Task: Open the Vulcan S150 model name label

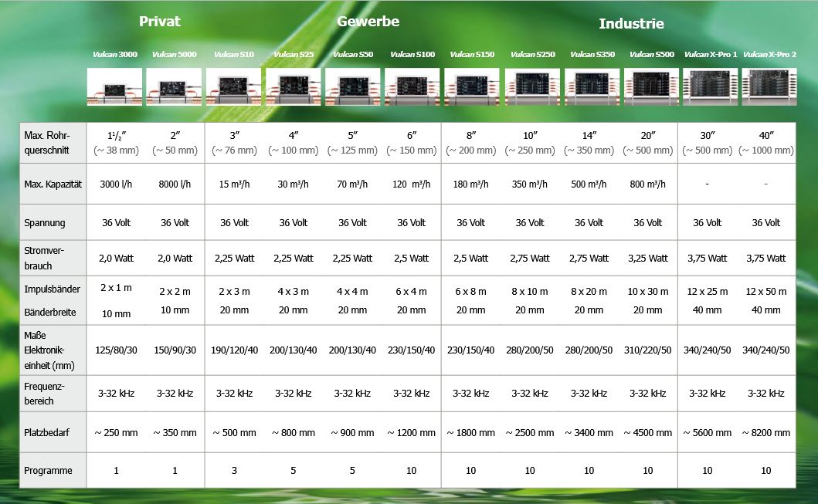Action: pyautogui.click(x=472, y=55)
